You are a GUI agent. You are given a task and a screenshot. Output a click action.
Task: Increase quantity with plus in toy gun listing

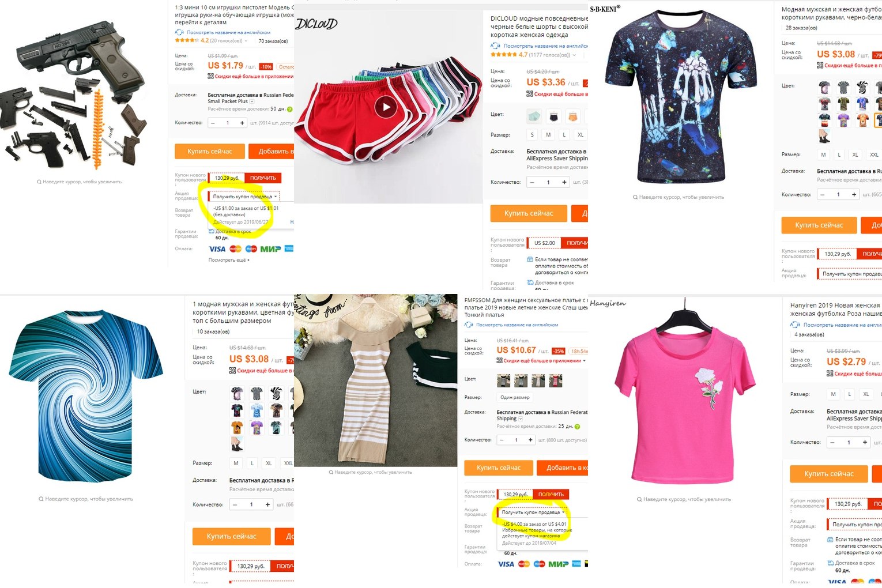tap(242, 123)
